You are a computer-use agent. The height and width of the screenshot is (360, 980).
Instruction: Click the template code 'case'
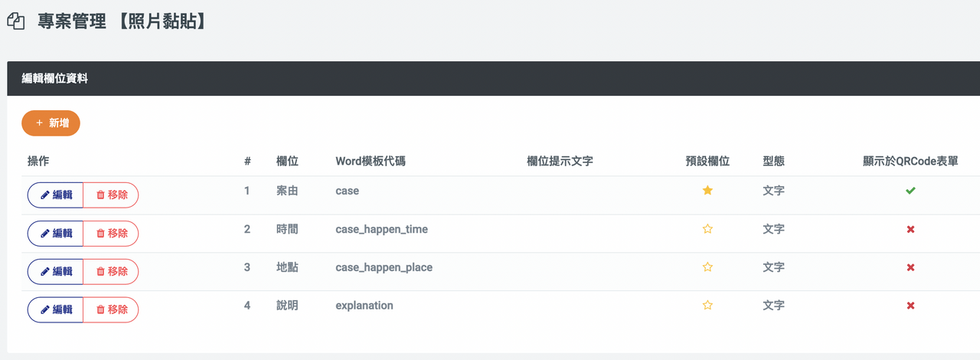[x=347, y=191]
